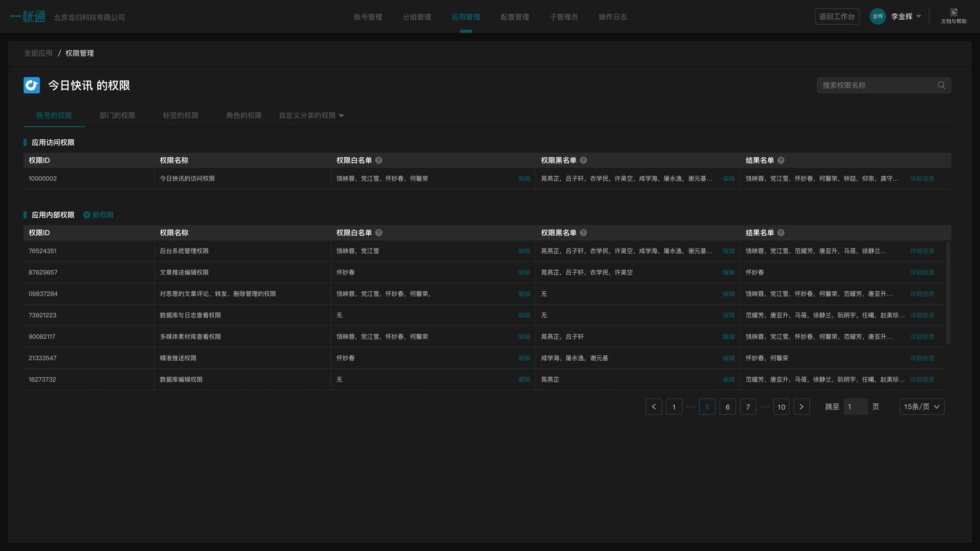Open the 15条/页 page size selector
The height and width of the screenshot is (551, 980).
(922, 407)
